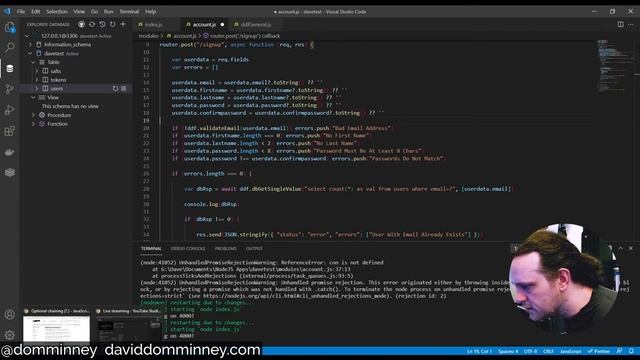Open the Edit menu
Image resolution: width=640 pixels, height=360 pixels.
36,11
